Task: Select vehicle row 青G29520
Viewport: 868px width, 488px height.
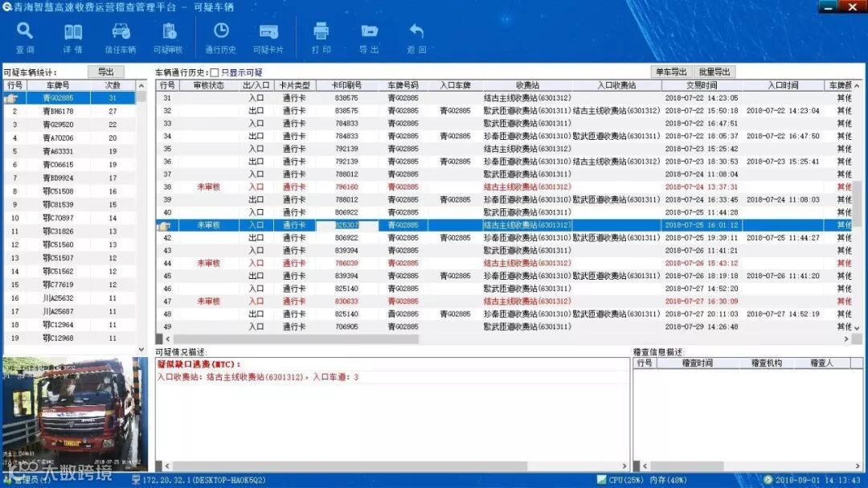Action: (x=69, y=125)
